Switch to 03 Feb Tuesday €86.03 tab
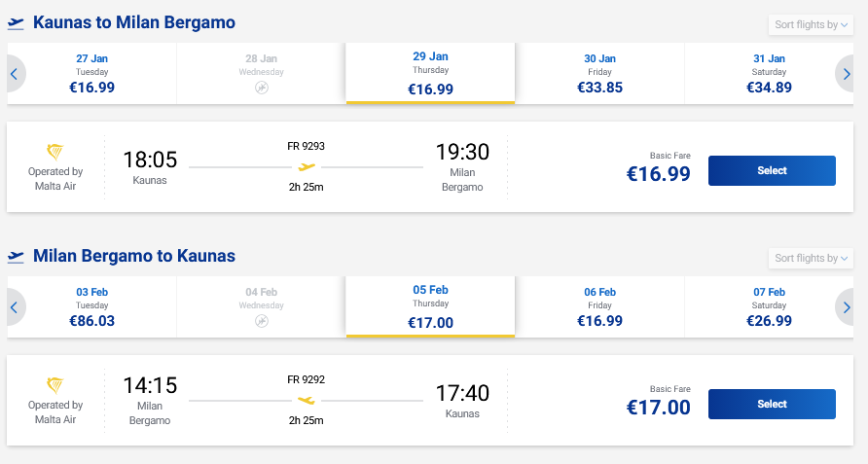Screen dimensions: 868x464 [x=91, y=307]
